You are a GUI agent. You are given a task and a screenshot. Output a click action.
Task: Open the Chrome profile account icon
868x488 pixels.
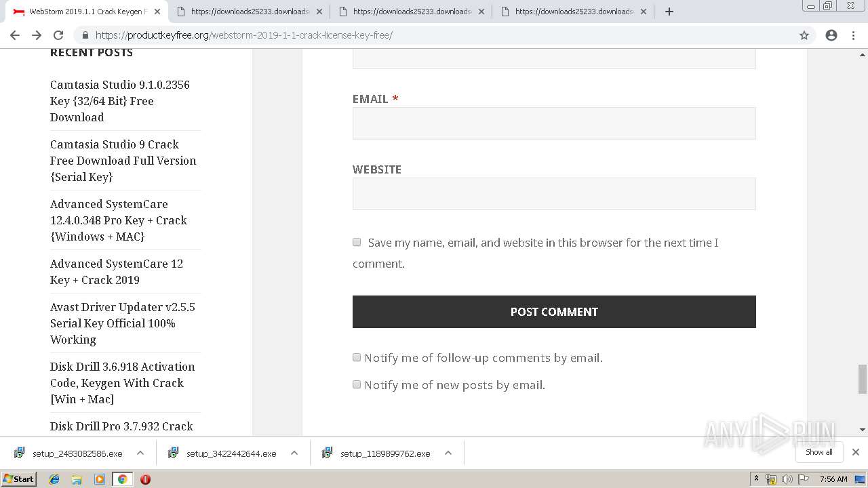(x=831, y=35)
